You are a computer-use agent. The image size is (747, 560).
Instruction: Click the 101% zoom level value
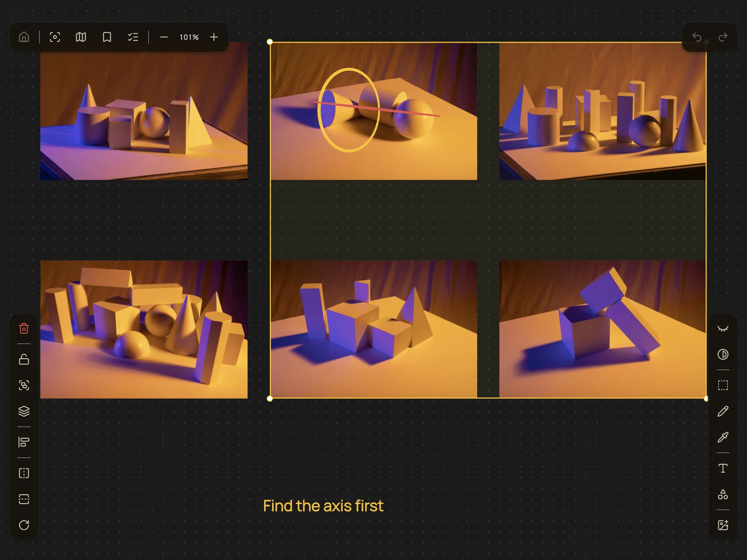[x=189, y=37]
